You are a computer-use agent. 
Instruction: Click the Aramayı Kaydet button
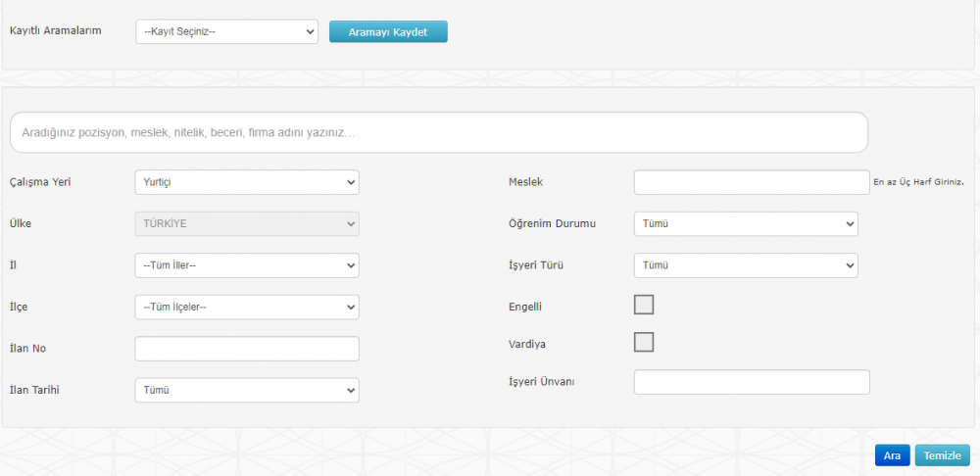(388, 31)
